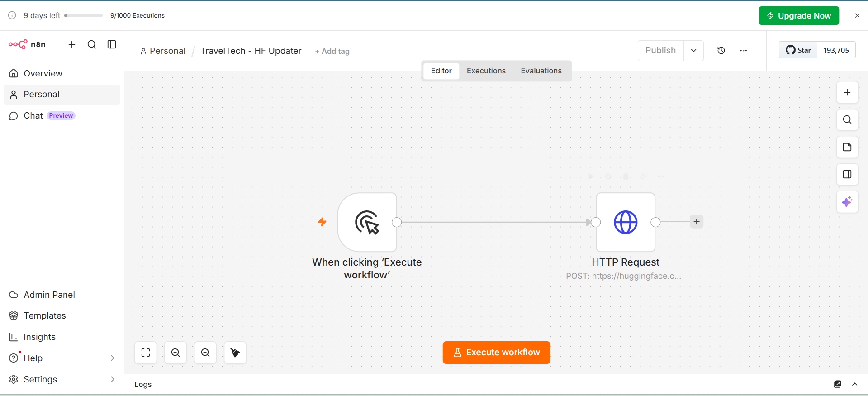Viewport: 868px width, 396px height.
Task: Open the Overview page
Action: tap(62, 73)
